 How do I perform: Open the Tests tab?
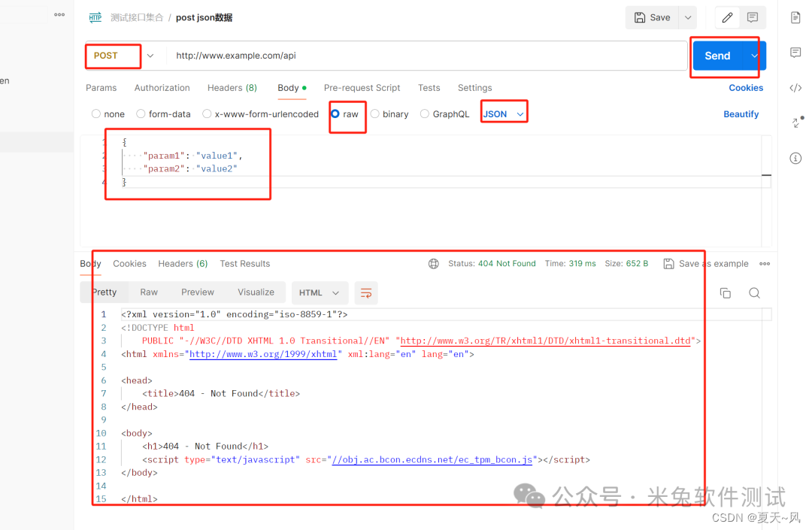point(429,88)
